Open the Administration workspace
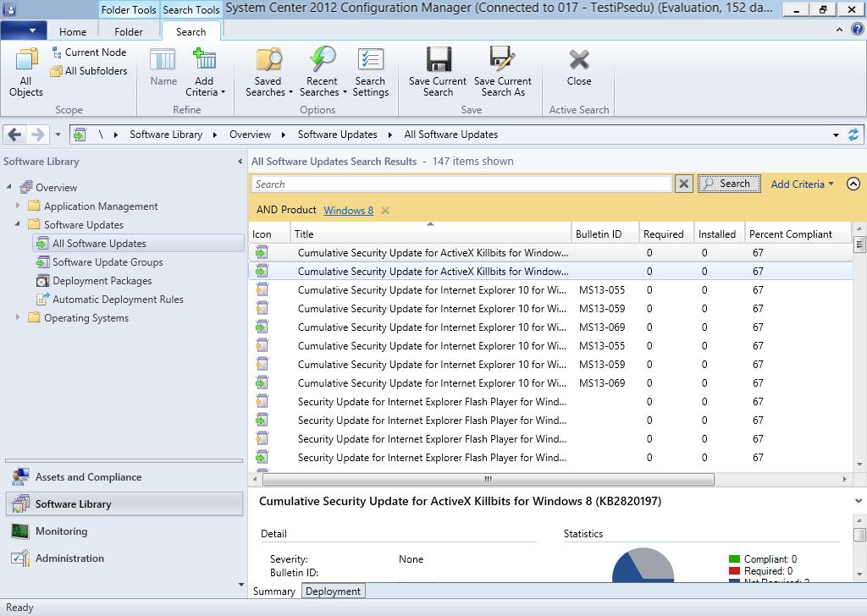Screen dimensions: 867x616 click(x=124, y=558)
